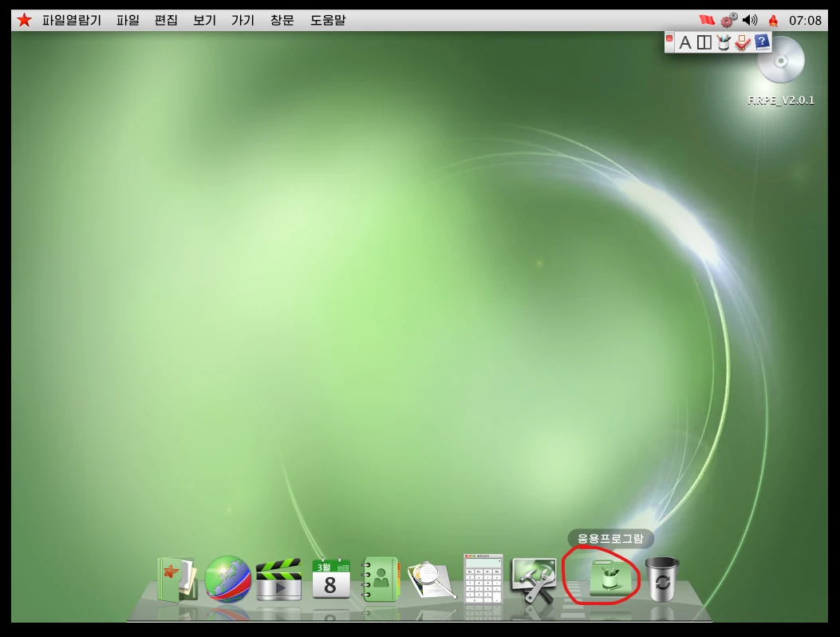Open the globe web browser in dock
Image resolution: width=840 pixels, height=637 pixels.
[228, 579]
